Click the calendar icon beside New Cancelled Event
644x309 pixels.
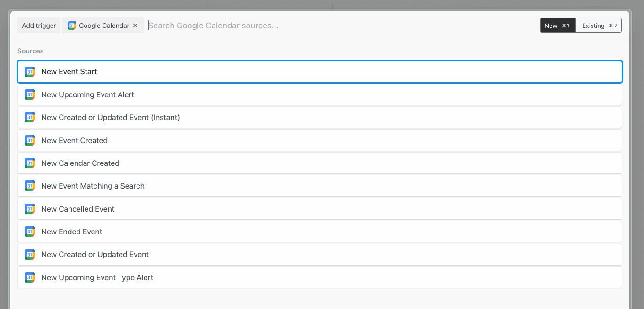pos(30,209)
